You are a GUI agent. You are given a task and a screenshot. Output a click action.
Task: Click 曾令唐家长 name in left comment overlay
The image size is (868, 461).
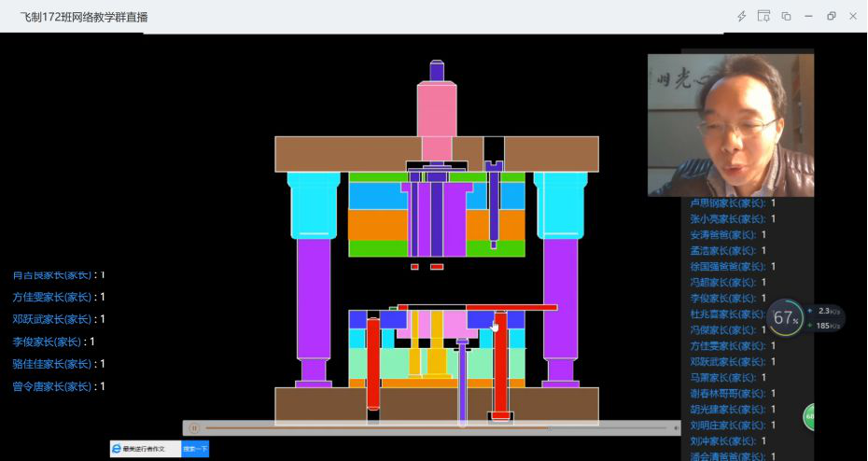[x=52, y=386]
